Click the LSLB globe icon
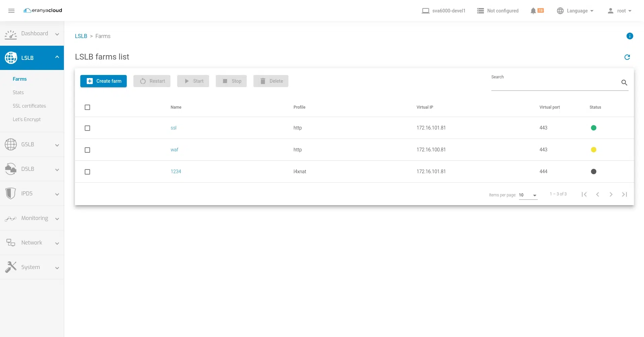Image resolution: width=644 pixels, height=337 pixels. (11, 58)
